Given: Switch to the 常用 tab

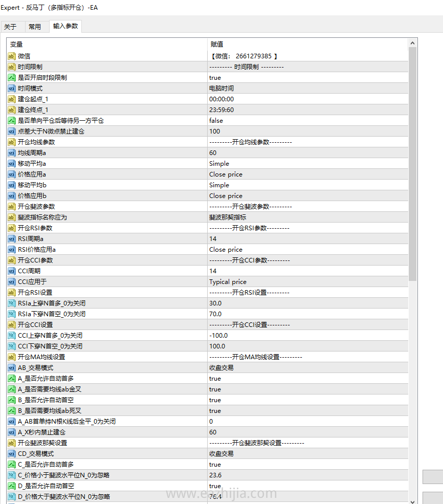Looking at the screenshot, I should pos(35,27).
